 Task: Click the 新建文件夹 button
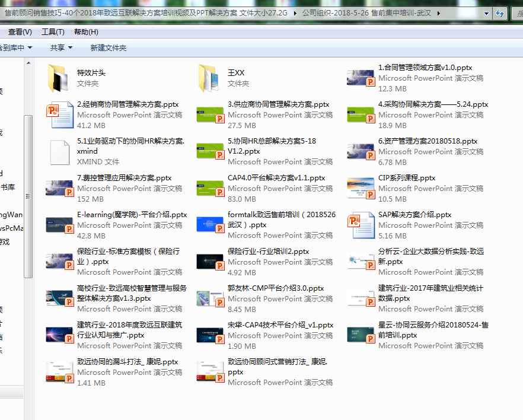tap(108, 47)
